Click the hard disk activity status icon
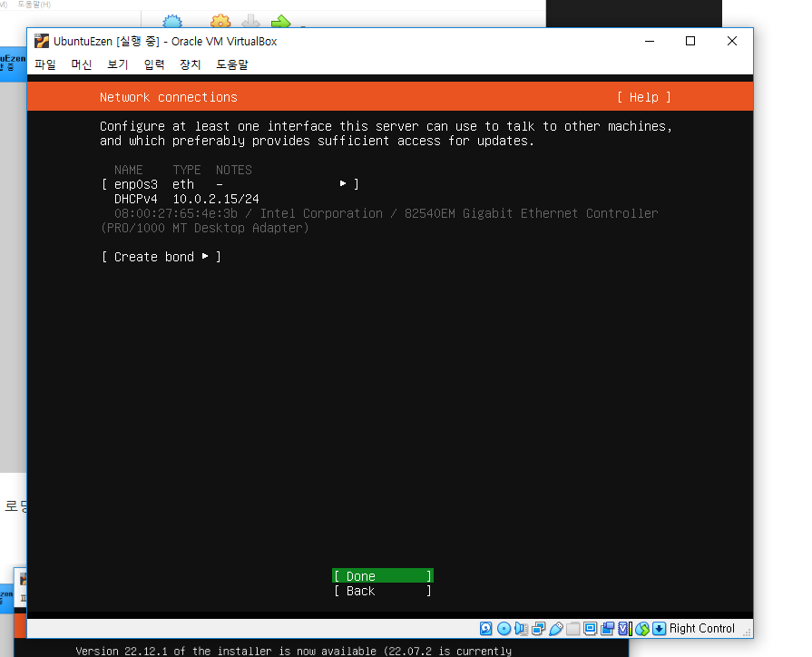 coord(485,629)
